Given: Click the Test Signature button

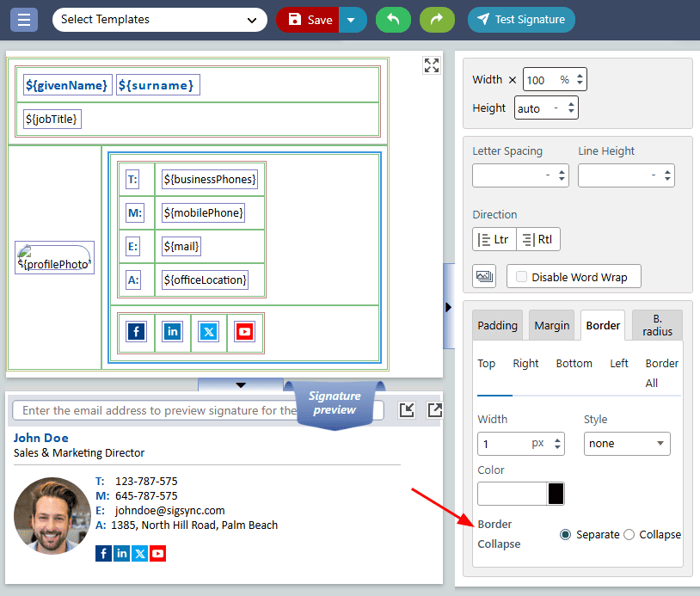Looking at the screenshot, I should [521, 20].
